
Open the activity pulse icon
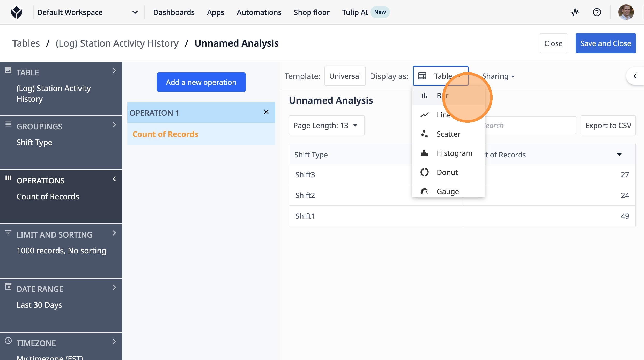(575, 12)
